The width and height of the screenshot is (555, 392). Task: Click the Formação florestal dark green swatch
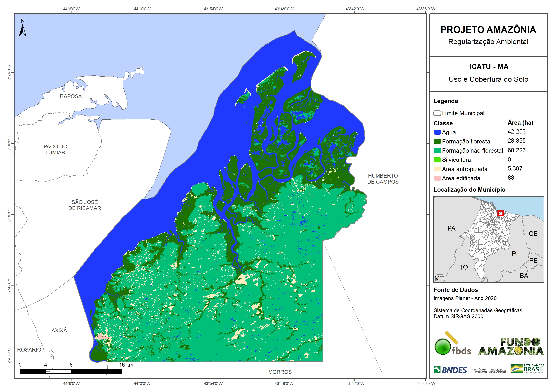tap(437, 141)
